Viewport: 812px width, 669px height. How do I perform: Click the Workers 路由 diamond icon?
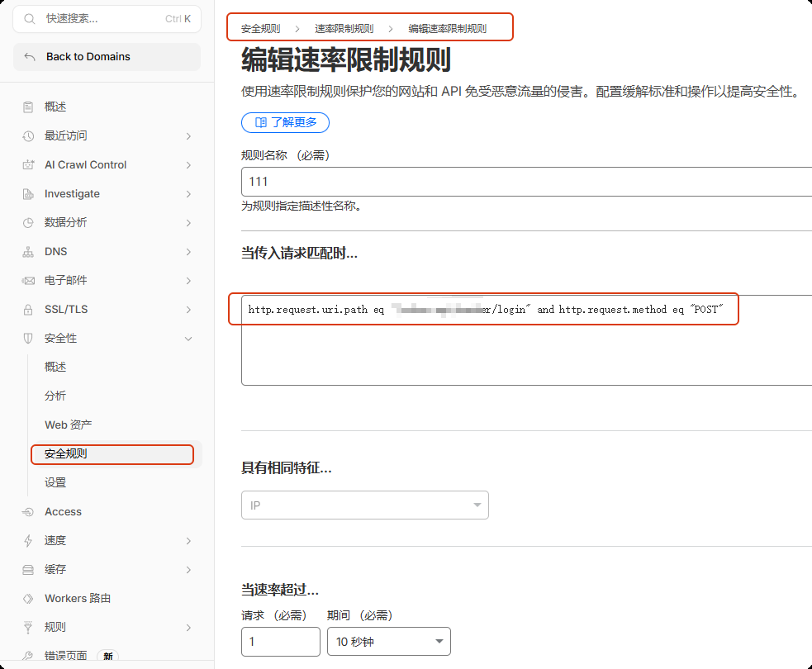tap(28, 599)
